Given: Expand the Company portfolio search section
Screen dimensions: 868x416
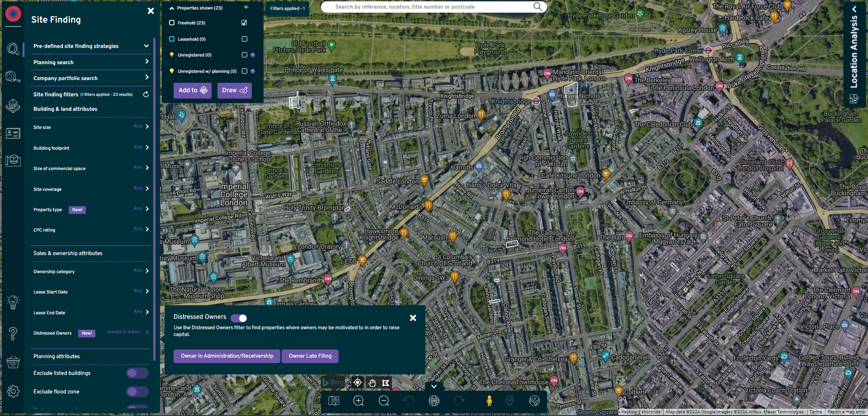Looking at the screenshot, I should [90, 78].
